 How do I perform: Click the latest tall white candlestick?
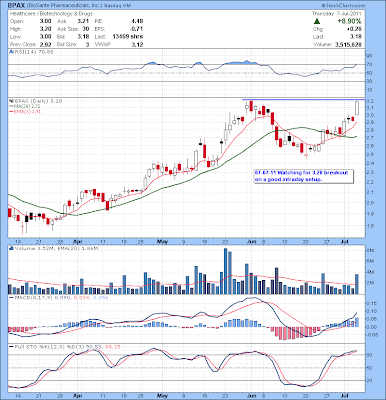coord(357,108)
